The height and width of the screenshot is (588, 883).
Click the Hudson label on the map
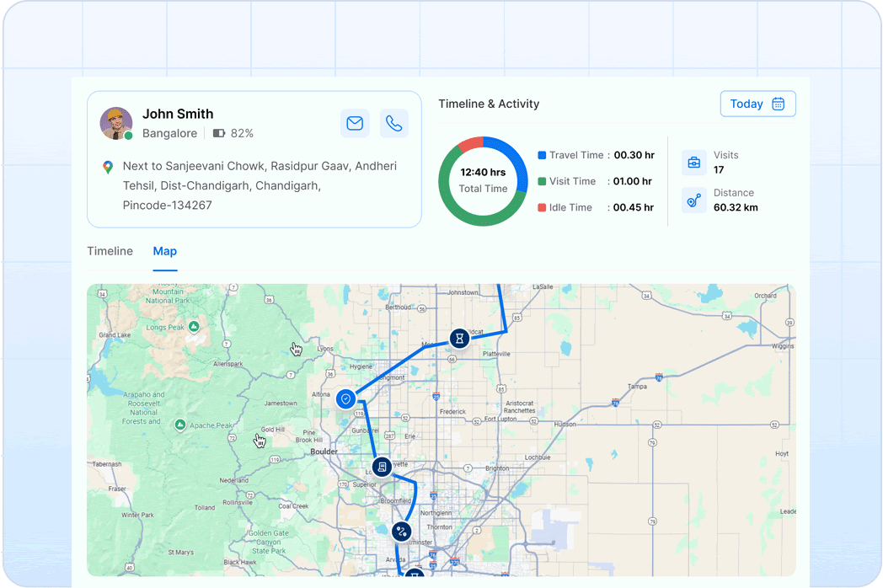pos(565,424)
